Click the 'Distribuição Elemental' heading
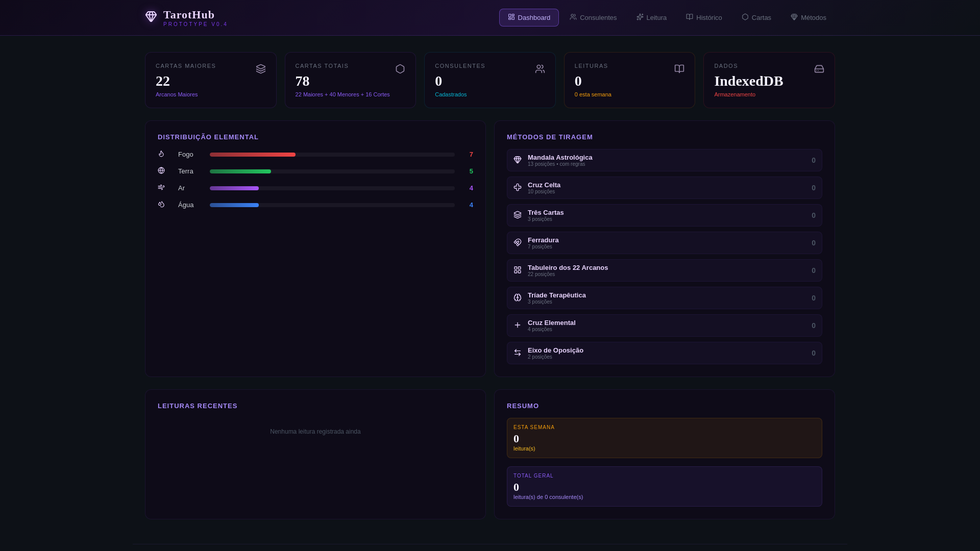Viewport: 980px width, 551px height. click(x=208, y=137)
